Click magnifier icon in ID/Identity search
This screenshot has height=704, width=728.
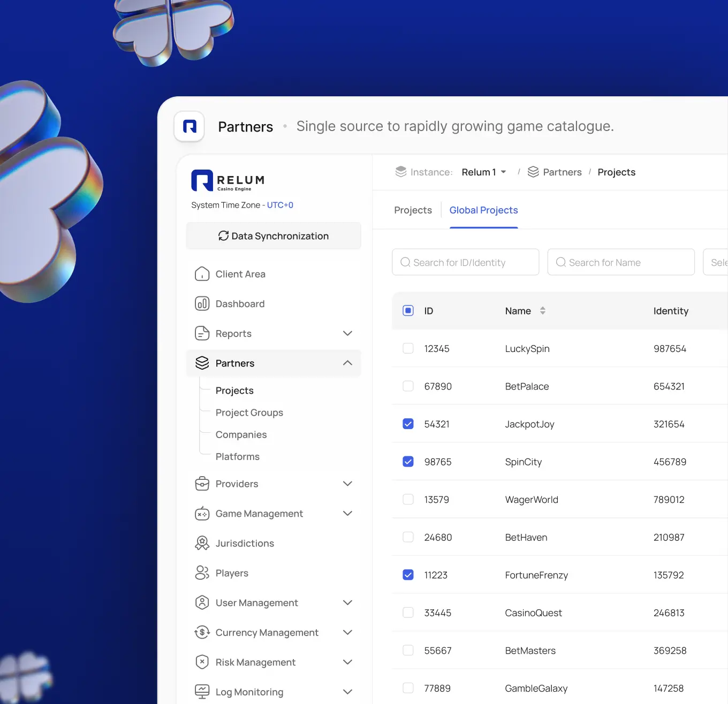point(405,262)
